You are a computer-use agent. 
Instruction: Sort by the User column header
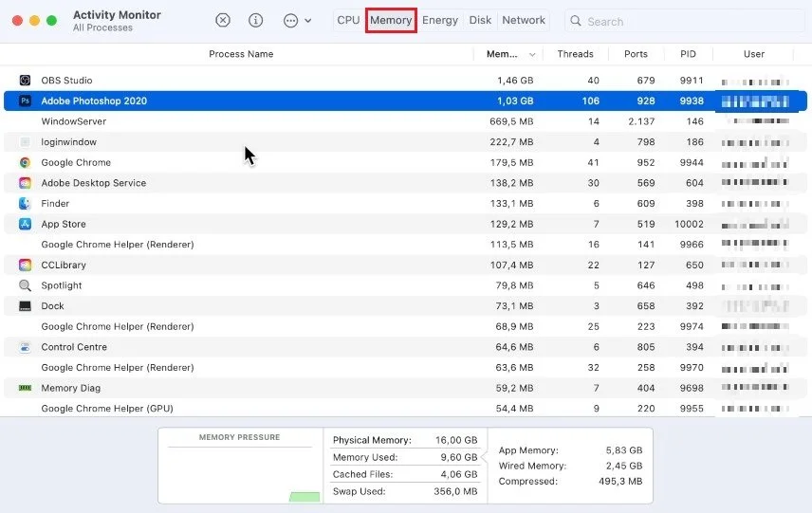pyautogui.click(x=754, y=54)
